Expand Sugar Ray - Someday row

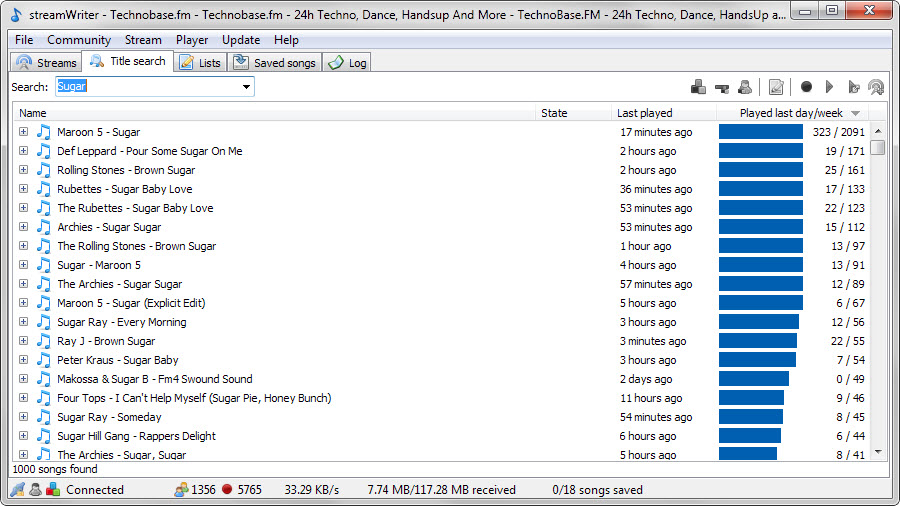23,417
